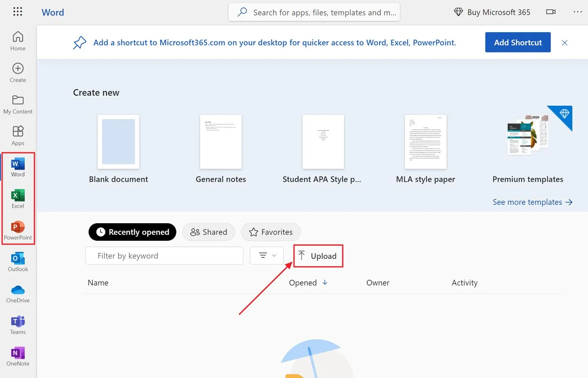The width and height of the screenshot is (588, 378).
Task: Switch to the Shared tab
Action: click(x=209, y=232)
